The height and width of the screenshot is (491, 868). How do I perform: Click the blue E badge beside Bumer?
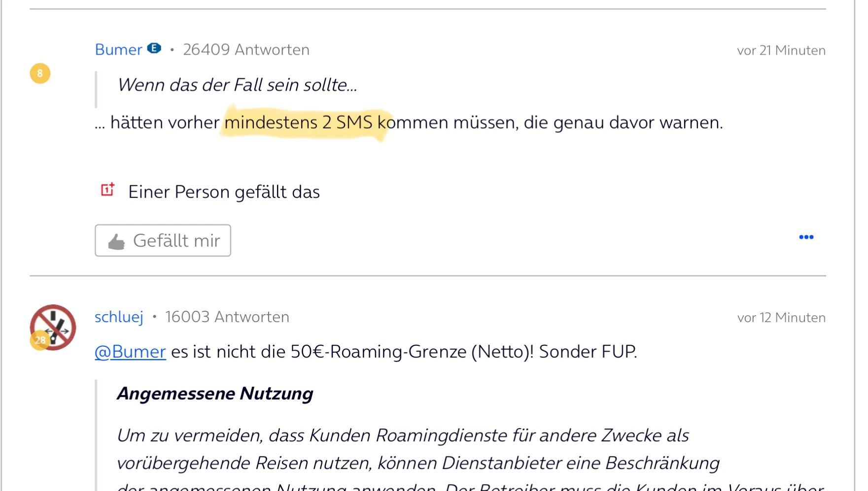[154, 48]
